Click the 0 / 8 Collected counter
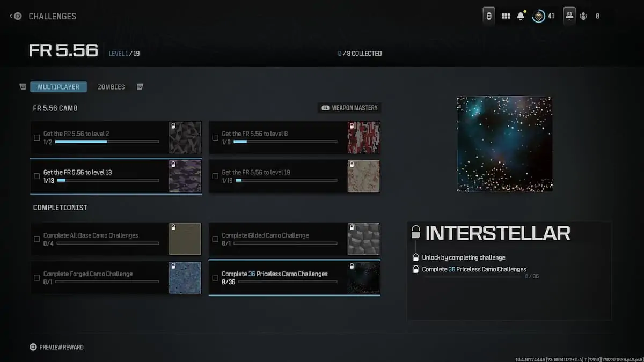This screenshot has height=362, width=644. tap(360, 54)
